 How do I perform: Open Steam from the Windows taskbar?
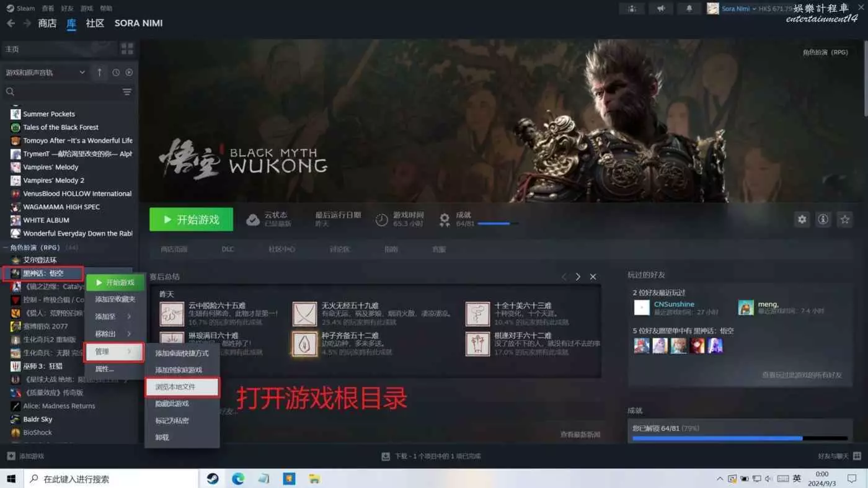point(213,479)
